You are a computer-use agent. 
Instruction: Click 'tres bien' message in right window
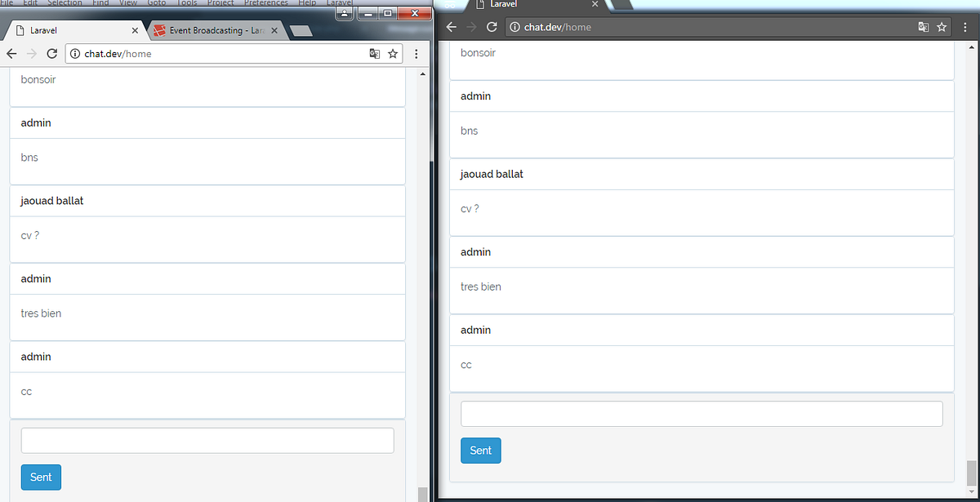(x=481, y=287)
